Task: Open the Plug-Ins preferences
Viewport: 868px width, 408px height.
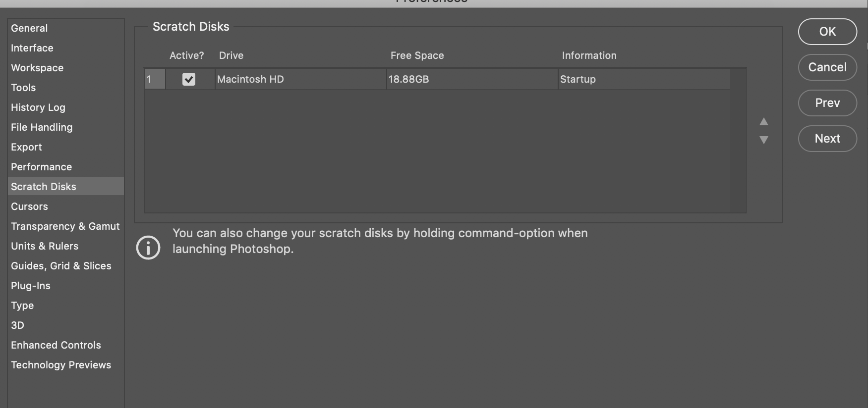Action: tap(31, 286)
